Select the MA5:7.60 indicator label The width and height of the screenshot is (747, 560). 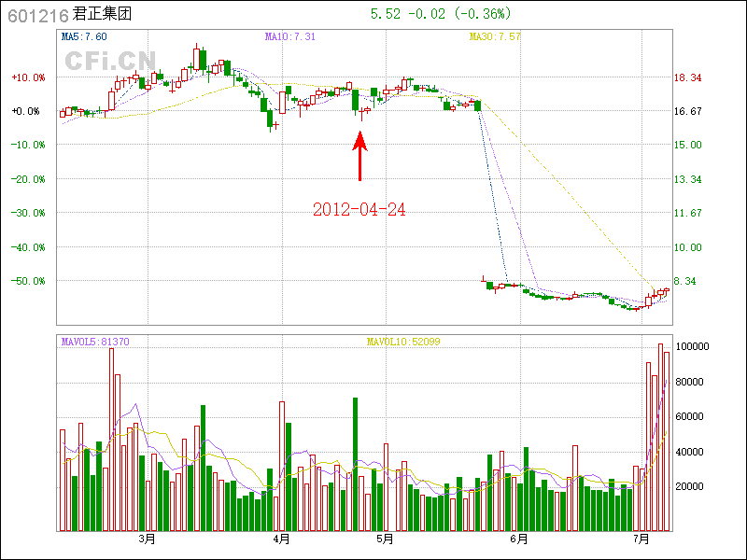[84, 36]
